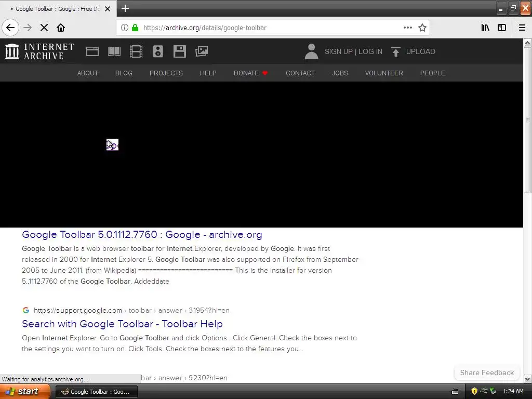The width and height of the screenshot is (532, 399).
Task: Open the DONATE menu item
Action: click(250, 73)
